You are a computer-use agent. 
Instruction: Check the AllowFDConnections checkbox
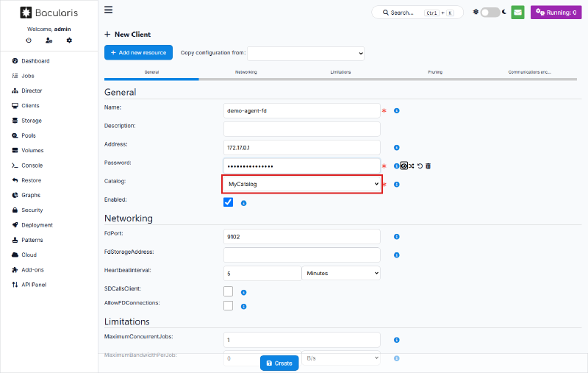click(228, 305)
